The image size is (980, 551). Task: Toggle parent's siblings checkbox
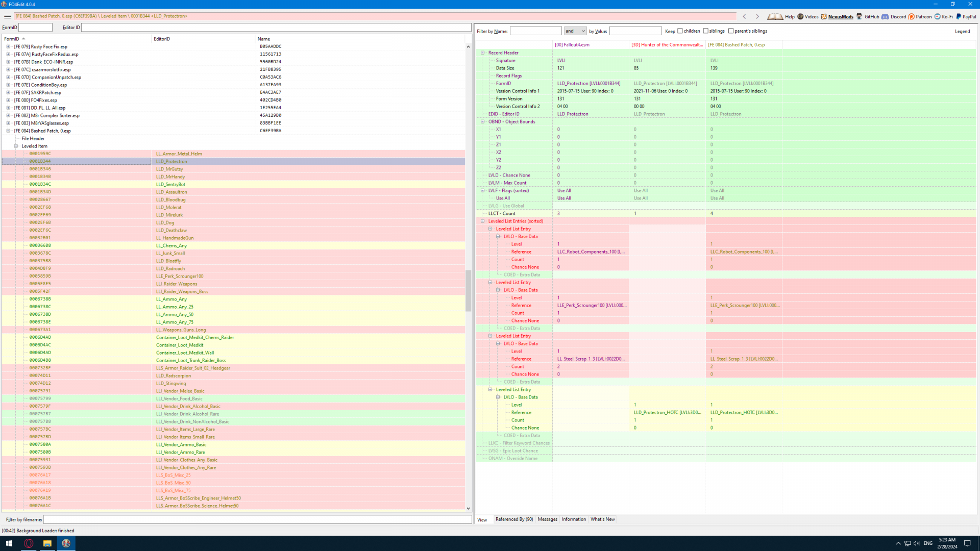tap(731, 31)
